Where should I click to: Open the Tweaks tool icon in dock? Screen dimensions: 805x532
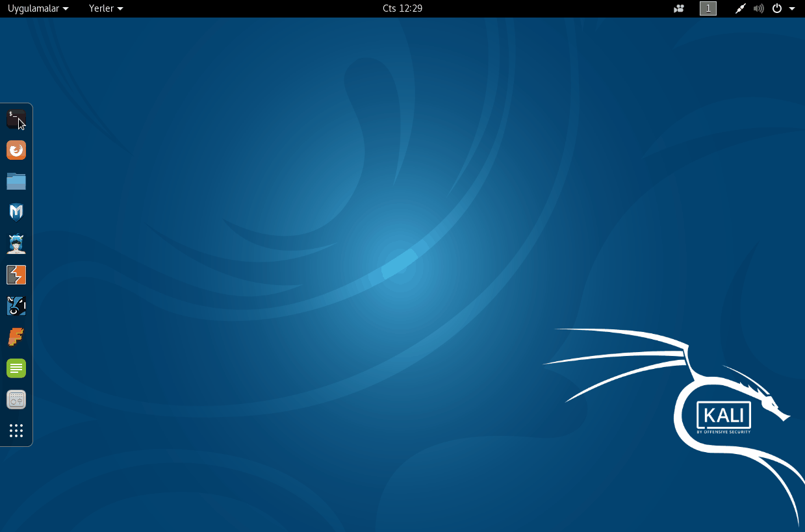(x=16, y=399)
